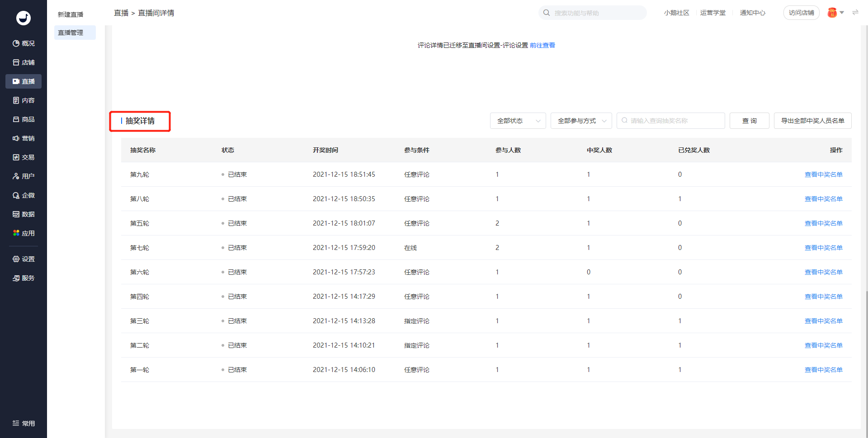
Task: Go to 营销 marketing section
Action: (24, 138)
